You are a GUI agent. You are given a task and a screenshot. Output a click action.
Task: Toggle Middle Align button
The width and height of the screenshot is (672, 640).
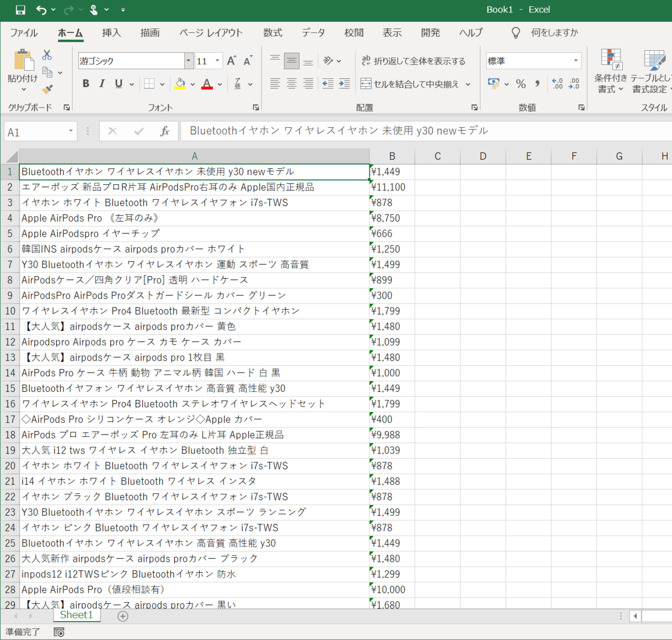292,60
